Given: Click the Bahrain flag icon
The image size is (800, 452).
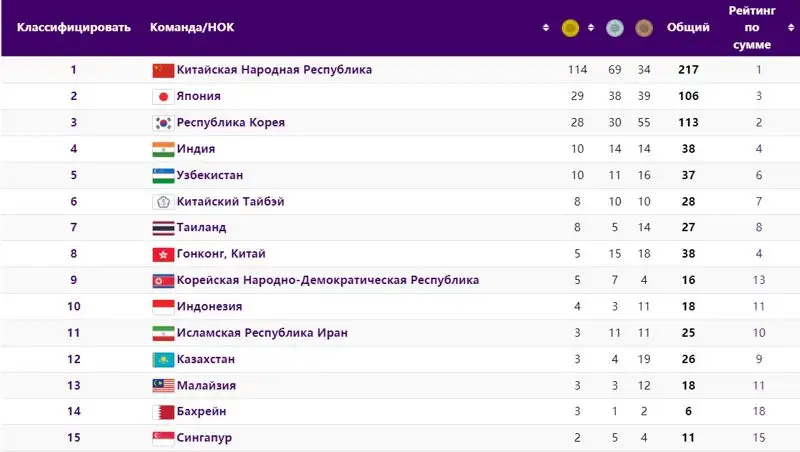Looking at the screenshot, I should 162,412.
